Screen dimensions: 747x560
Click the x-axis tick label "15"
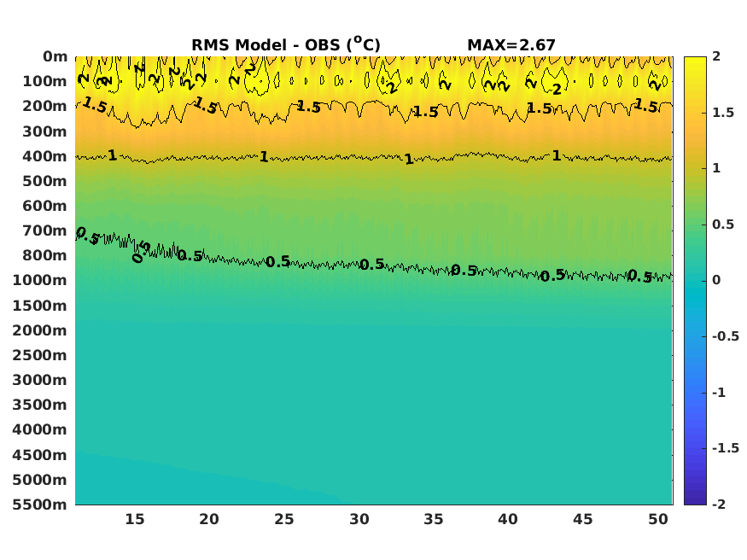135,519
